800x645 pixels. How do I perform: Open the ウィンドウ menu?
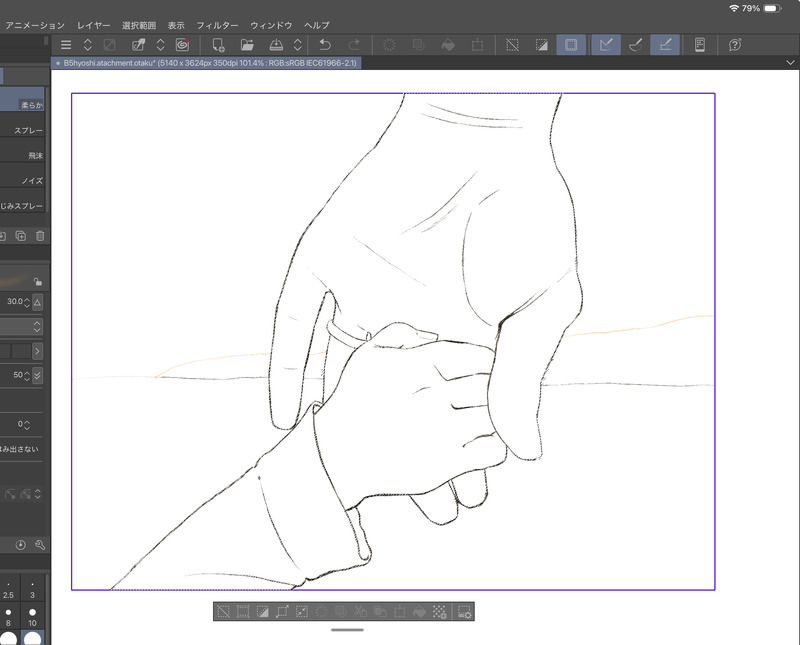[271, 25]
